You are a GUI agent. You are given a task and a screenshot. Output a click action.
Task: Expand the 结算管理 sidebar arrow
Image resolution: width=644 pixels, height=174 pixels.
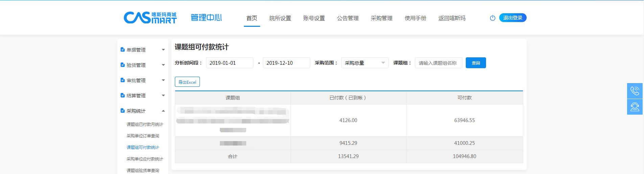[163, 96]
